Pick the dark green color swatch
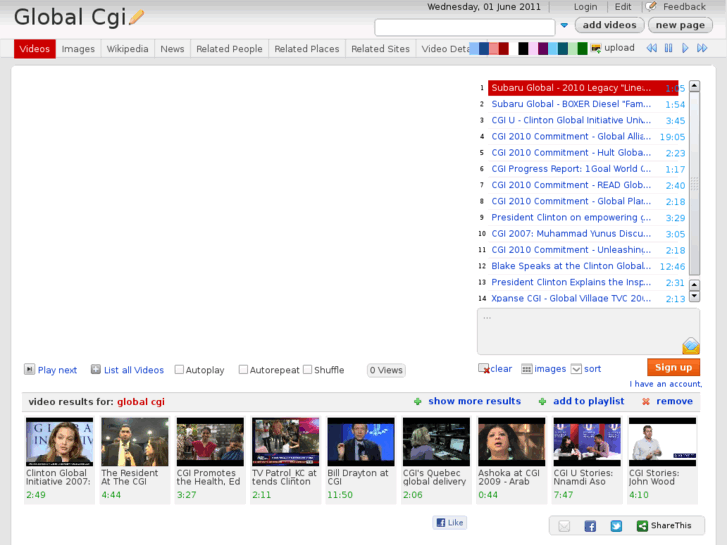 (582, 48)
